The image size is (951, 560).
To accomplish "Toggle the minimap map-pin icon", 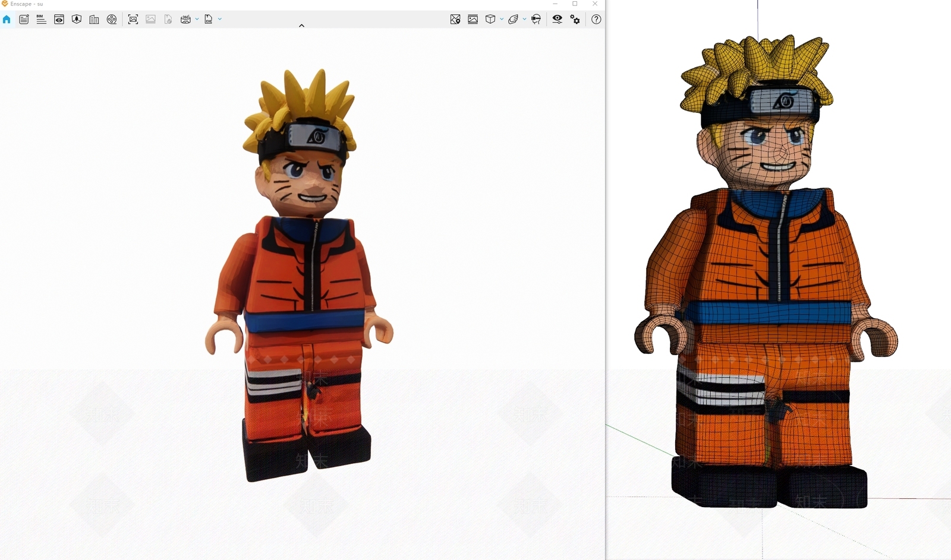I will [455, 20].
